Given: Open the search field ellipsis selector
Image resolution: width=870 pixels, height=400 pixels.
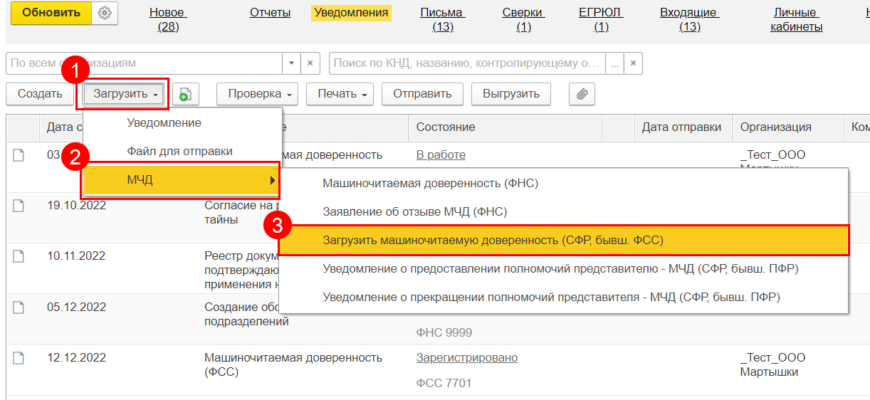Looking at the screenshot, I should 614,63.
